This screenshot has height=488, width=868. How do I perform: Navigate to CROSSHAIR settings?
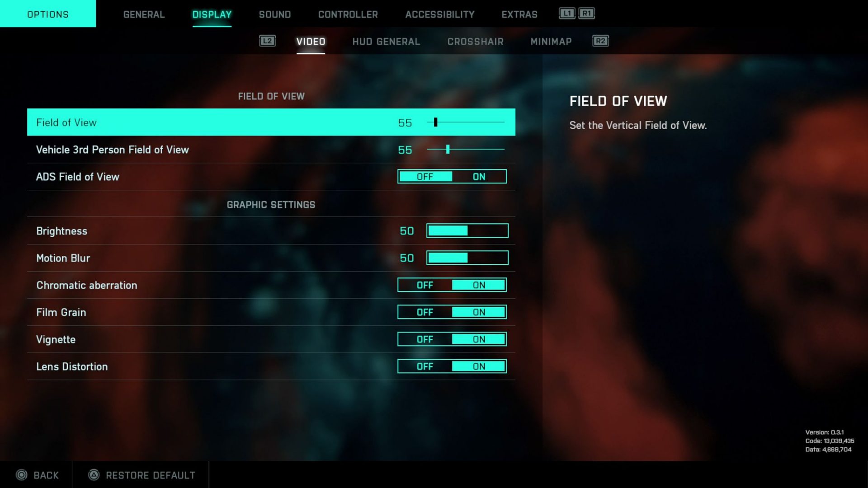[x=475, y=41]
